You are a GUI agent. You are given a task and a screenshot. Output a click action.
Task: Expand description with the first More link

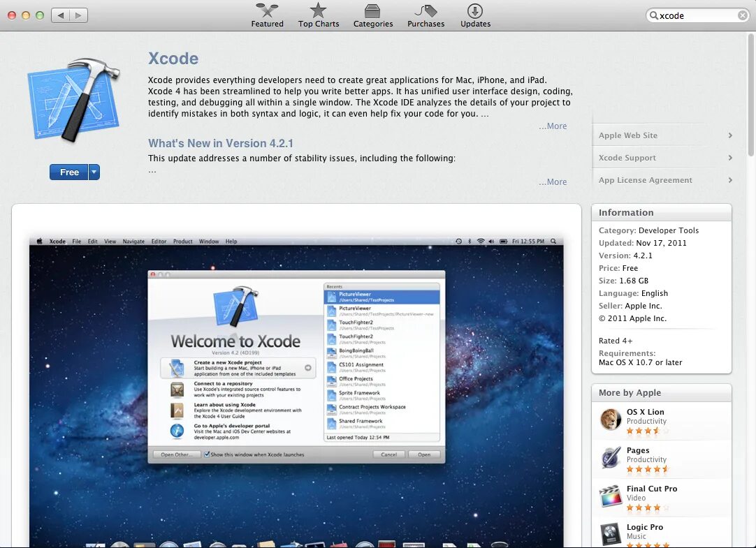[553, 126]
